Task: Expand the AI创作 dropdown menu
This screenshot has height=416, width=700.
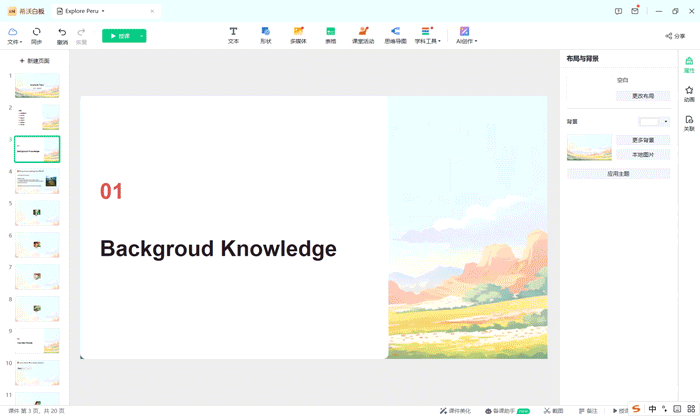Action: tap(466, 35)
